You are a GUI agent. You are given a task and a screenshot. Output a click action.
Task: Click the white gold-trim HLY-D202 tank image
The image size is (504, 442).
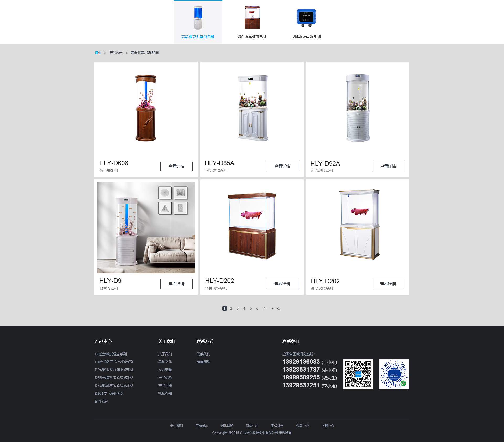pos(360,225)
